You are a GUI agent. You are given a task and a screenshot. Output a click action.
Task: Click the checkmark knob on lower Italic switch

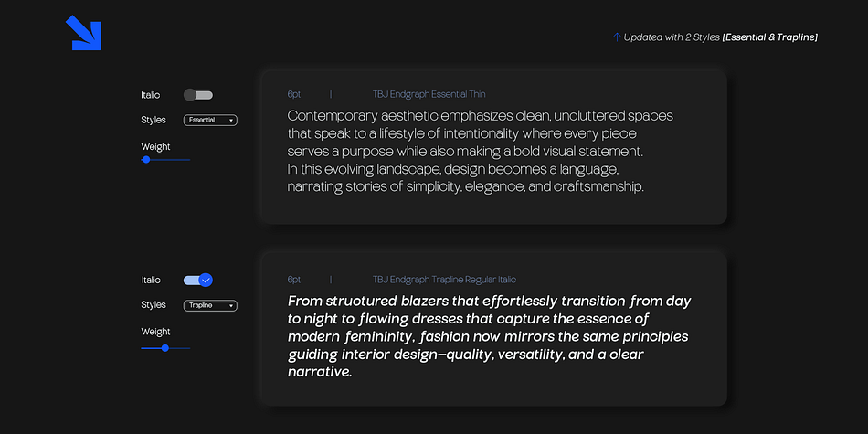(206, 281)
